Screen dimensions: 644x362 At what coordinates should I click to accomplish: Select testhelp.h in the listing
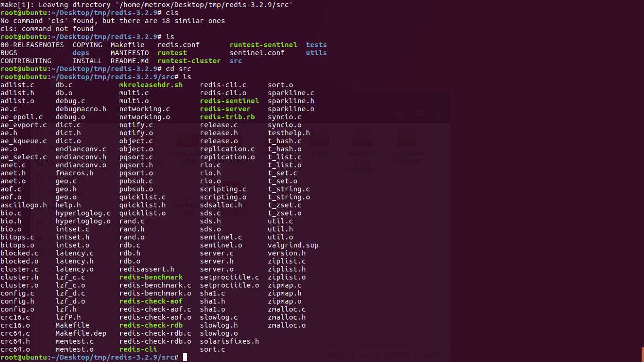click(289, 133)
